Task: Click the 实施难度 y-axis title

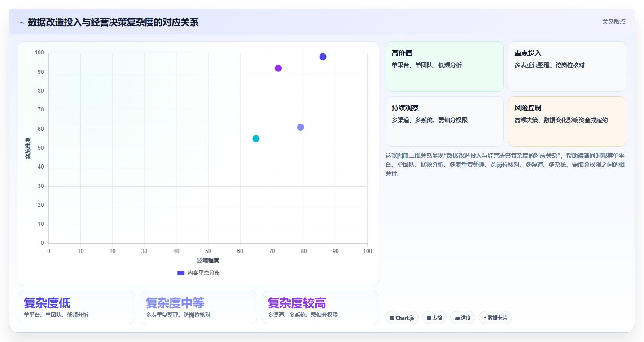Action: click(x=28, y=148)
